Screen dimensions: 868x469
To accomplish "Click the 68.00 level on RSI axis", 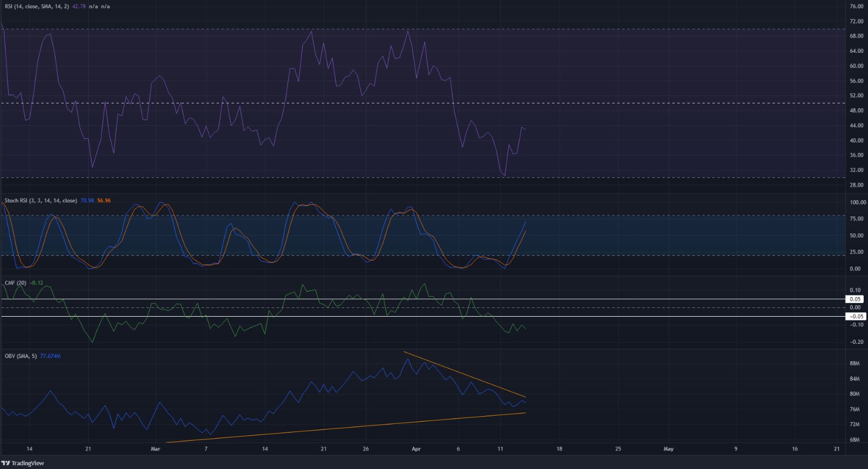I will tap(857, 36).
